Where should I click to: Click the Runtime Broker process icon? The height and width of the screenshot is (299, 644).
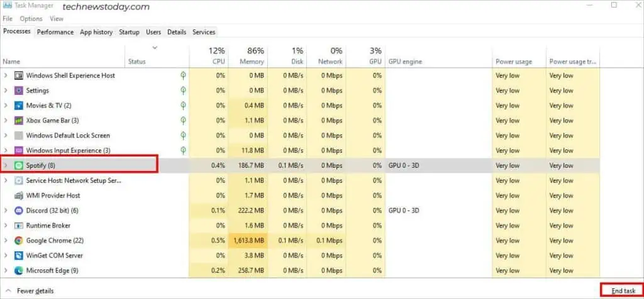pyautogui.click(x=18, y=226)
